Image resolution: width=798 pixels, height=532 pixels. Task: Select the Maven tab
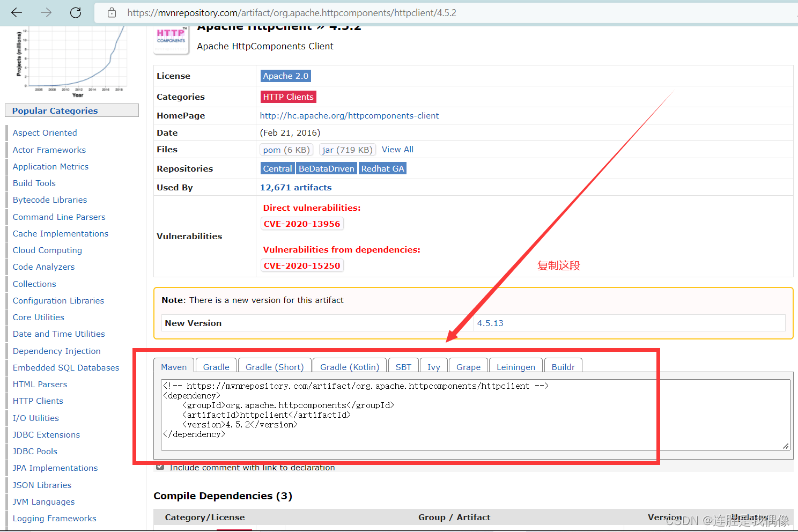pos(174,367)
